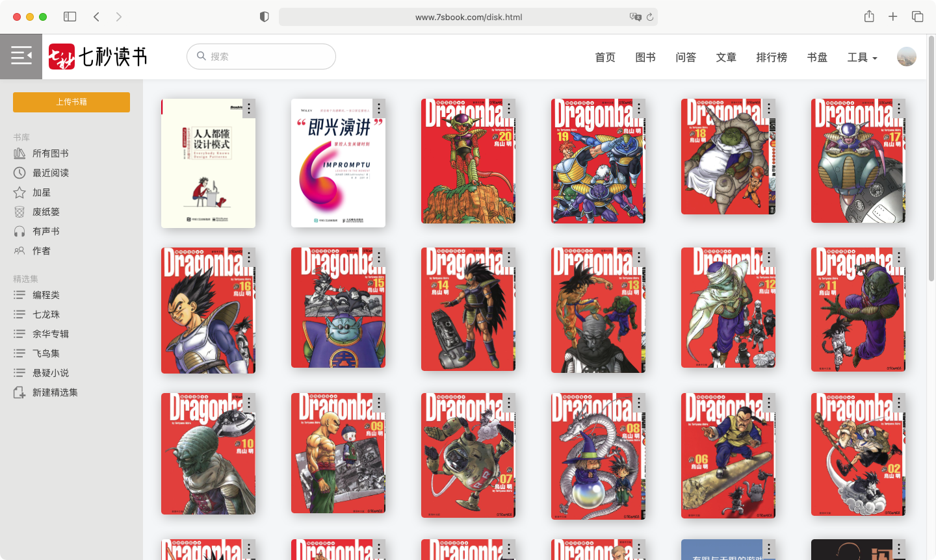Select the 有声书 headphones icon
This screenshot has height=560, width=936.
click(19, 231)
